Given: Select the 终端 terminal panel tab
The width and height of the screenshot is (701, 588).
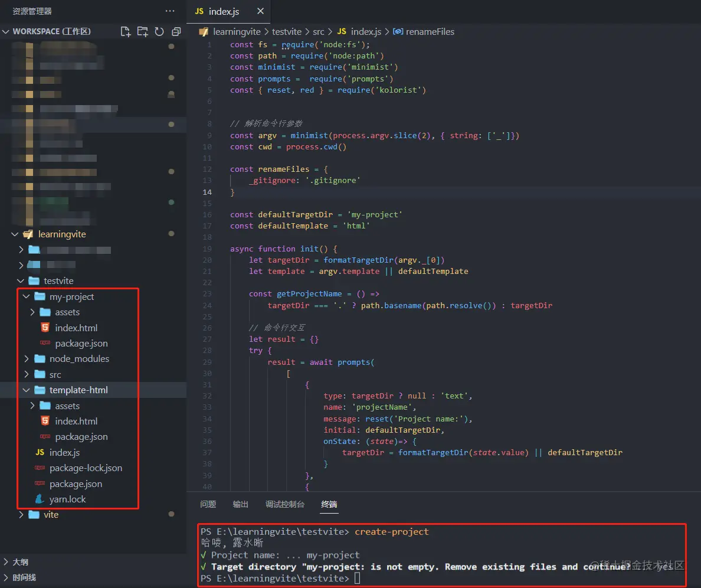Looking at the screenshot, I should pyautogui.click(x=329, y=504).
